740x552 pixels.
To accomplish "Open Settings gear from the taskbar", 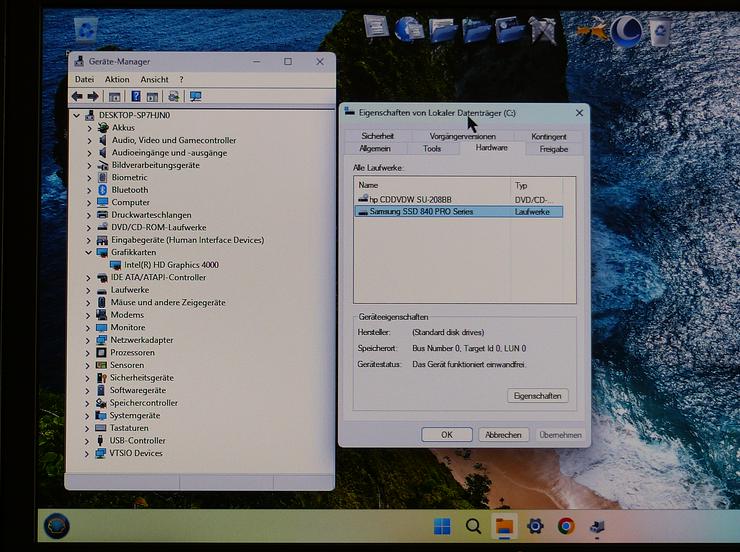I will [x=535, y=526].
